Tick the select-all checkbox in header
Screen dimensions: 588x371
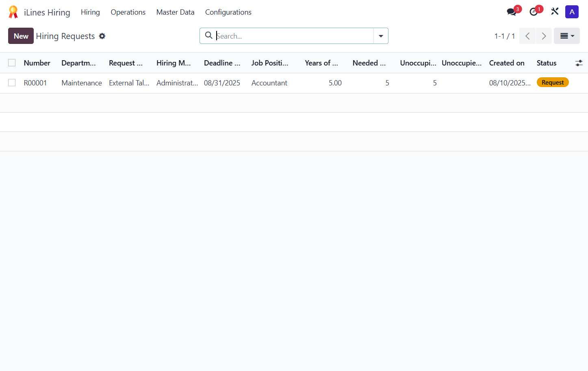[12, 63]
